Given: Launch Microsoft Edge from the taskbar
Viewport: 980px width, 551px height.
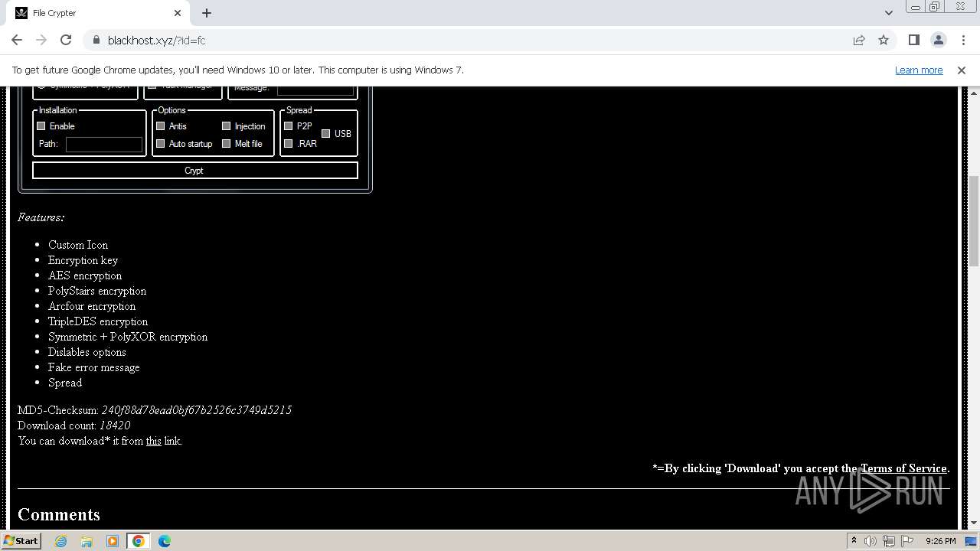Looking at the screenshot, I should tap(165, 541).
